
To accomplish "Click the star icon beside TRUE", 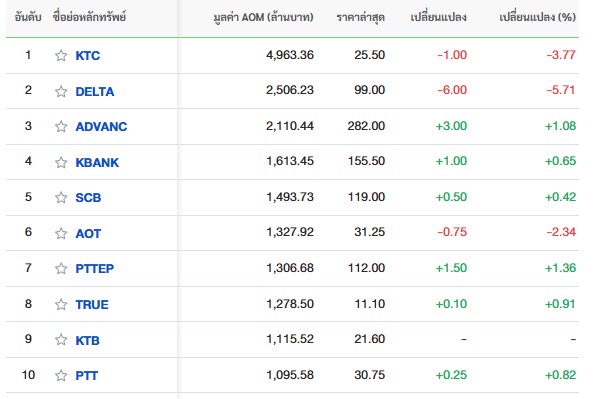I will (x=61, y=304).
